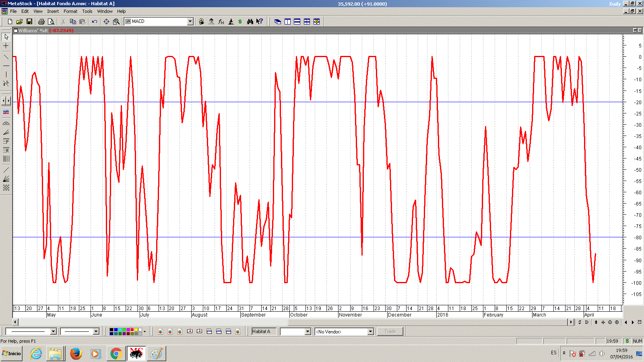Pick the blue color swatch
Viewport: 644px width, 362px height.
pos(116,330)
